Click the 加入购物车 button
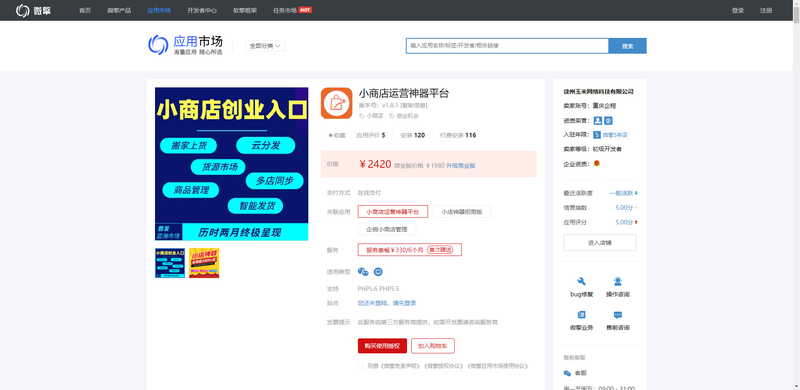Viewport: 800px width, 390px height. (x=433, y=346)
